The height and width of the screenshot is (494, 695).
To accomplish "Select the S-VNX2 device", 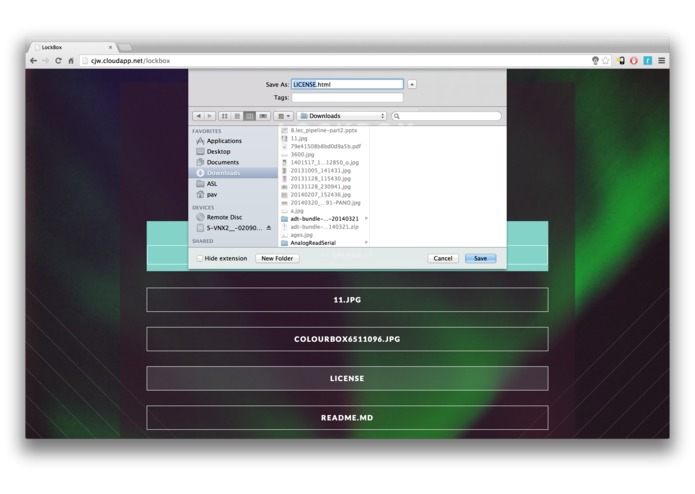I will coord(234,228).
